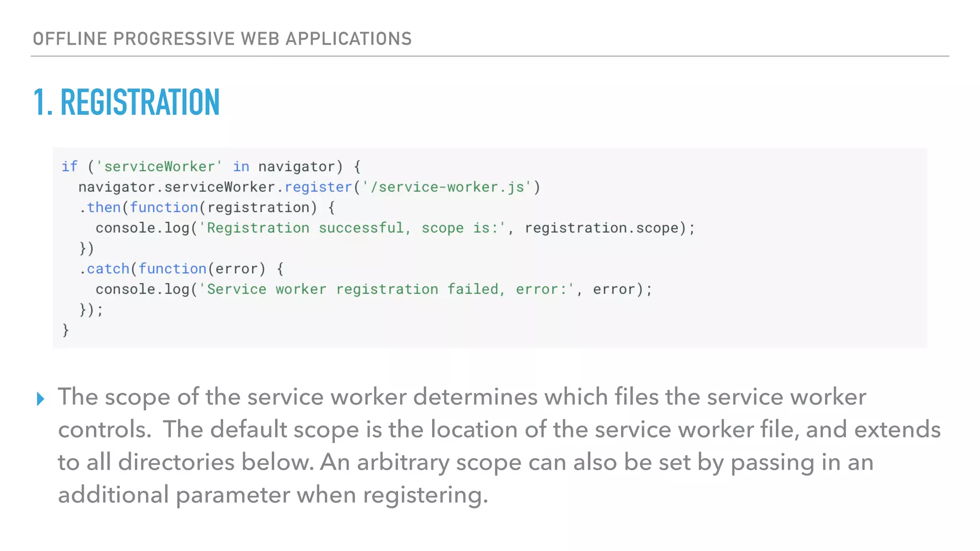
Task: Click the 'OFFLINE PROGRESSIVE WEB APPLICATIONS' header text
Action: click(x=222, y=39)
